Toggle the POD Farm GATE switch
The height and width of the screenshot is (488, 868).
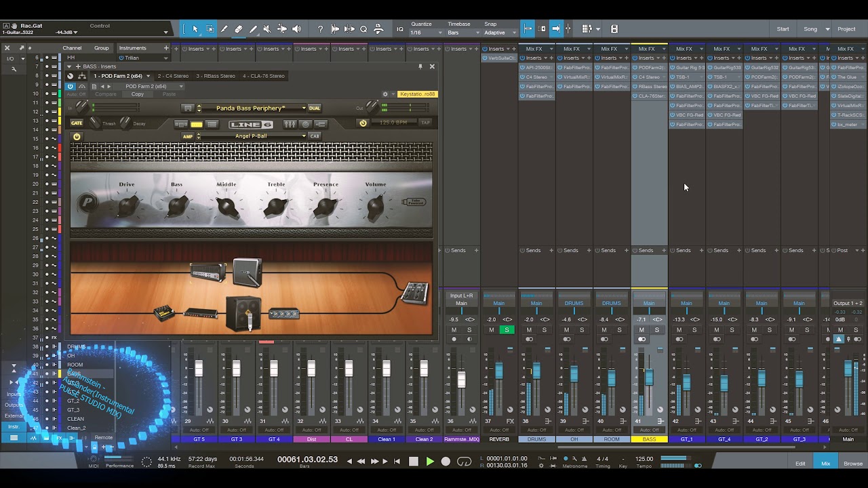(77, 123)
